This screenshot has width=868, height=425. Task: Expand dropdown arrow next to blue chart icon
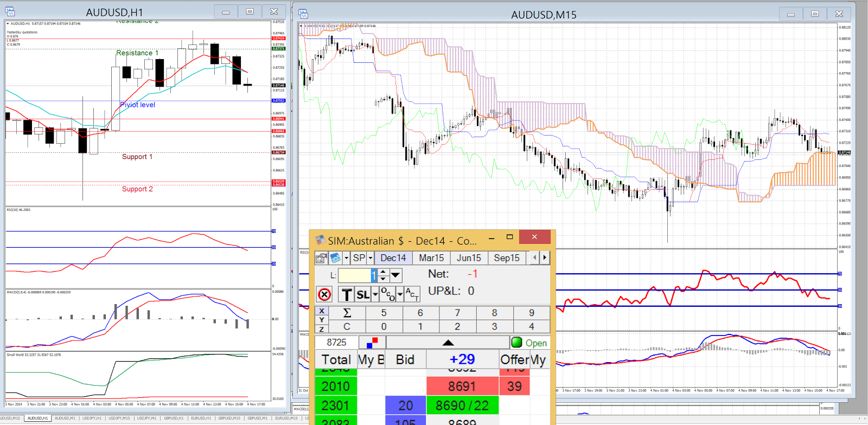point(346,258)
